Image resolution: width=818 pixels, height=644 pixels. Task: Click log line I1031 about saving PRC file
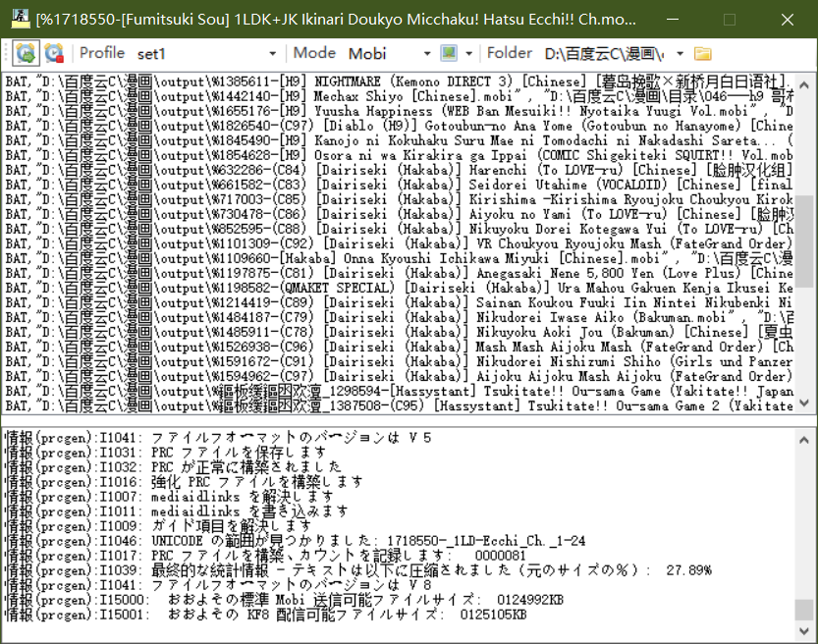(x=165, y=453)
